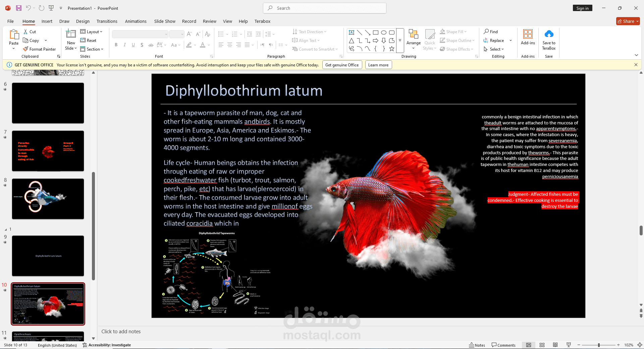644x349 pixels.
Task: Click the Format Painter icon
Action: point(26,49)
